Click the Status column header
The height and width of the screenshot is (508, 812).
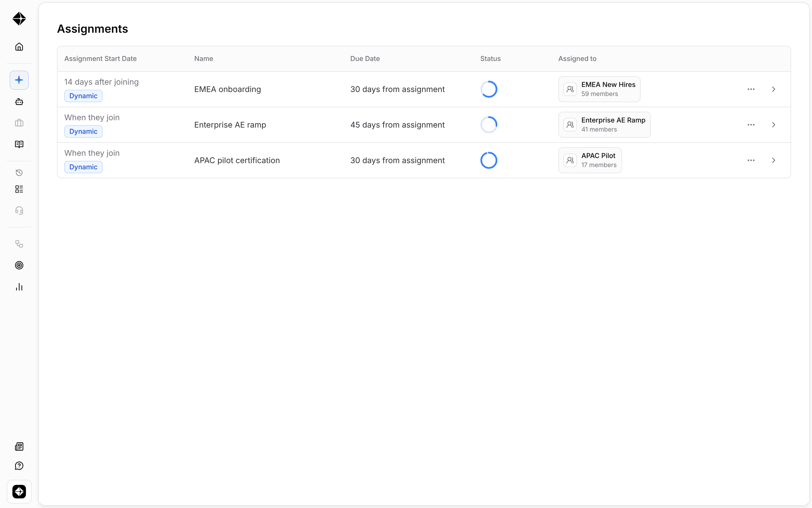[490, 58]
